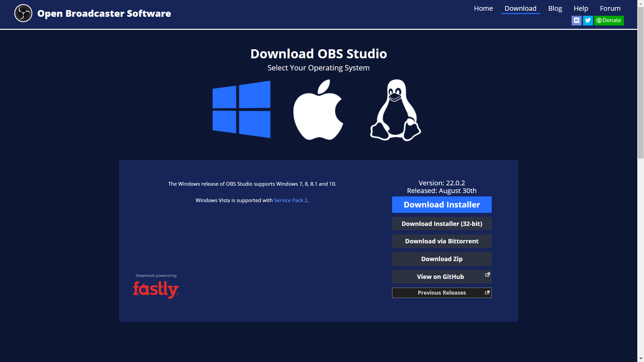Select the Linux penguin icon
The height and width of the screenshot is (362, 644).
[x=395, y=110]
